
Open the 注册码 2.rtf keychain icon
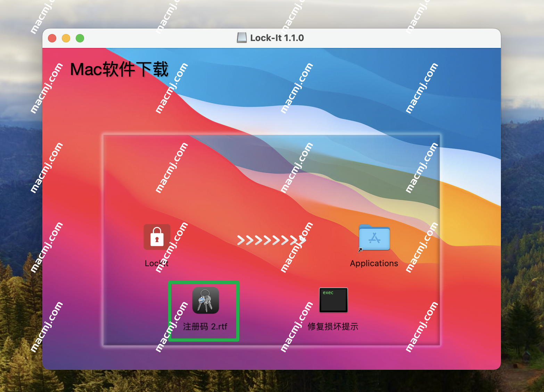pos(206,300)
